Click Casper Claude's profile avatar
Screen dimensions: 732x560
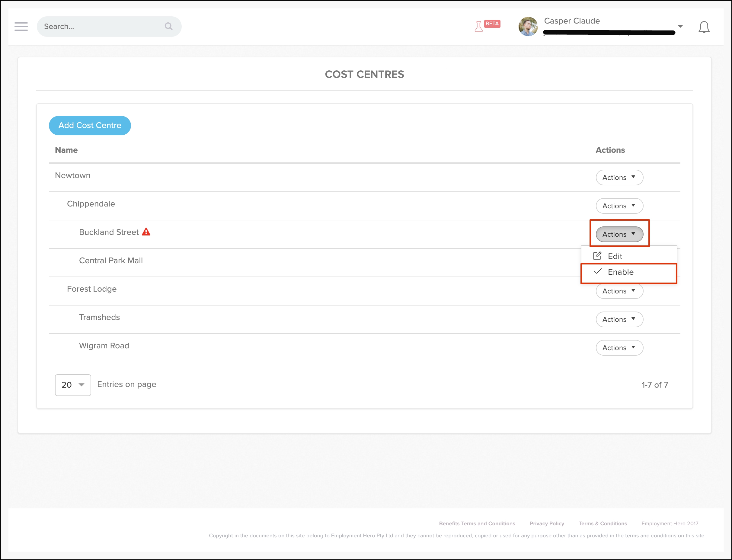pyautogui.click(x=528, y=27)
